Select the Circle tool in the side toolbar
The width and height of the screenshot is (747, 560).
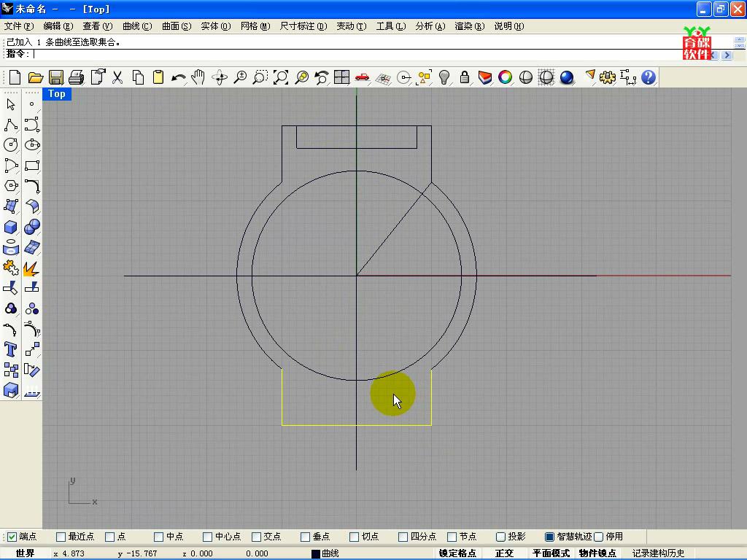click(11, 145)
